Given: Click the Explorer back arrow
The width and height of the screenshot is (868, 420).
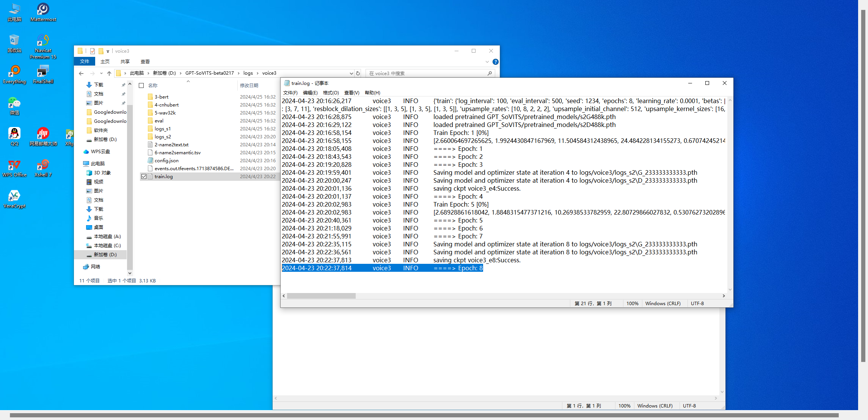Looking at the screenshot, I should point(81,73).
